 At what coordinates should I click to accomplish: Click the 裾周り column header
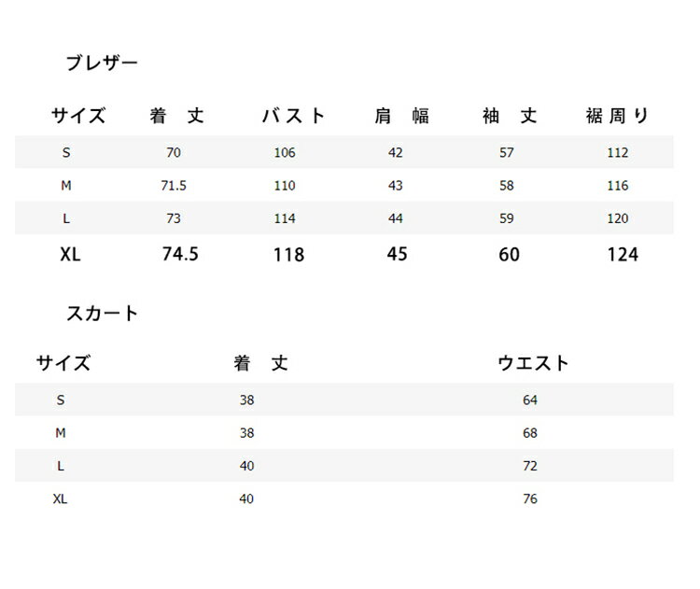(615, 117)
